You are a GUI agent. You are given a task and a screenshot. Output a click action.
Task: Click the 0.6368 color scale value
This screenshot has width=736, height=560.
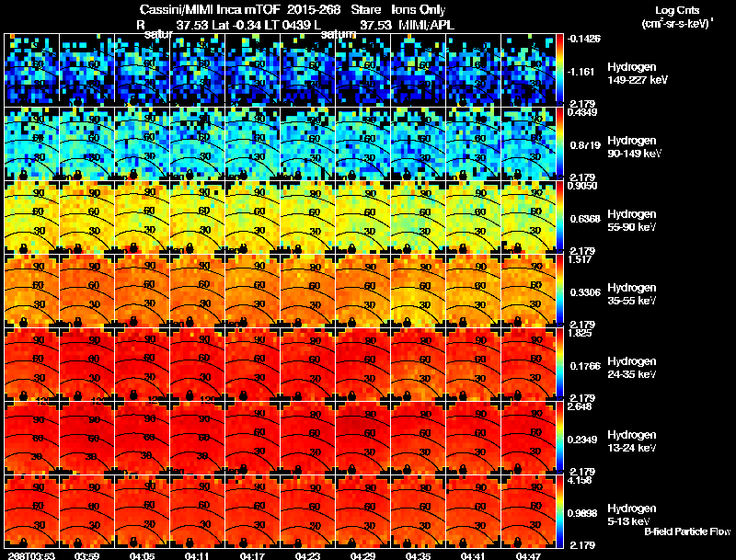tap(585, 219)
